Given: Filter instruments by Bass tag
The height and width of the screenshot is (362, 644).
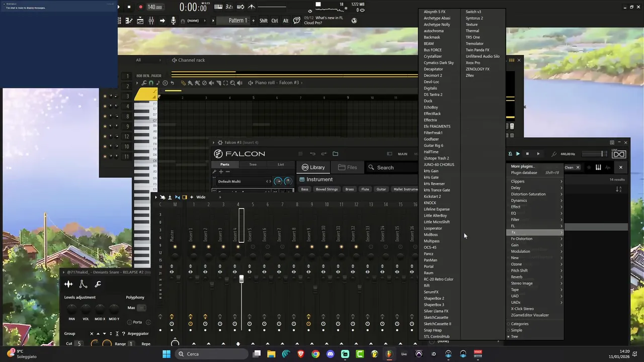Looking at the screenshot, I should pyautogui.click(x=304, y=190).
